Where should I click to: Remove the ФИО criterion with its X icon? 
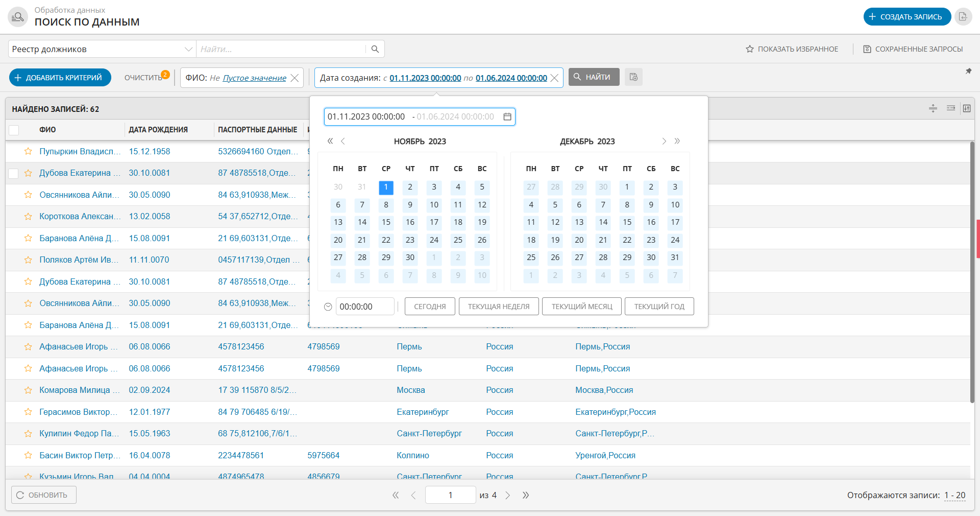[295, 78]
